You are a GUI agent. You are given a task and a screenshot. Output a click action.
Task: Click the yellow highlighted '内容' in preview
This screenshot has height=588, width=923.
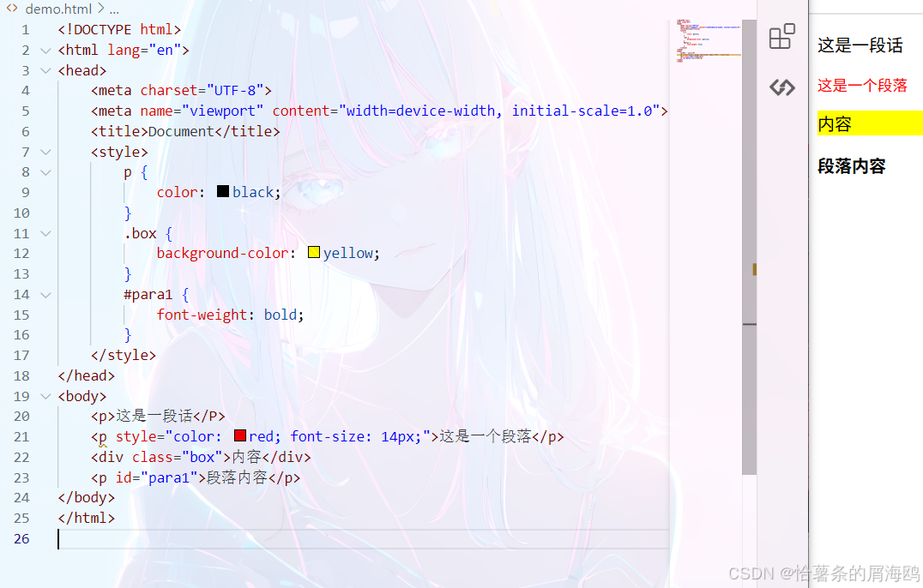pos(835,124)
